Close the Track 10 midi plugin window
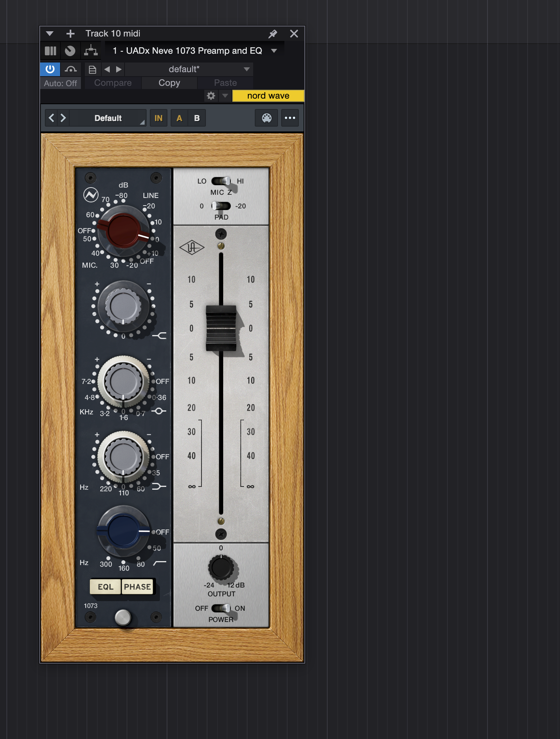Screen dimensions: 560x739 tap(294, 34)
